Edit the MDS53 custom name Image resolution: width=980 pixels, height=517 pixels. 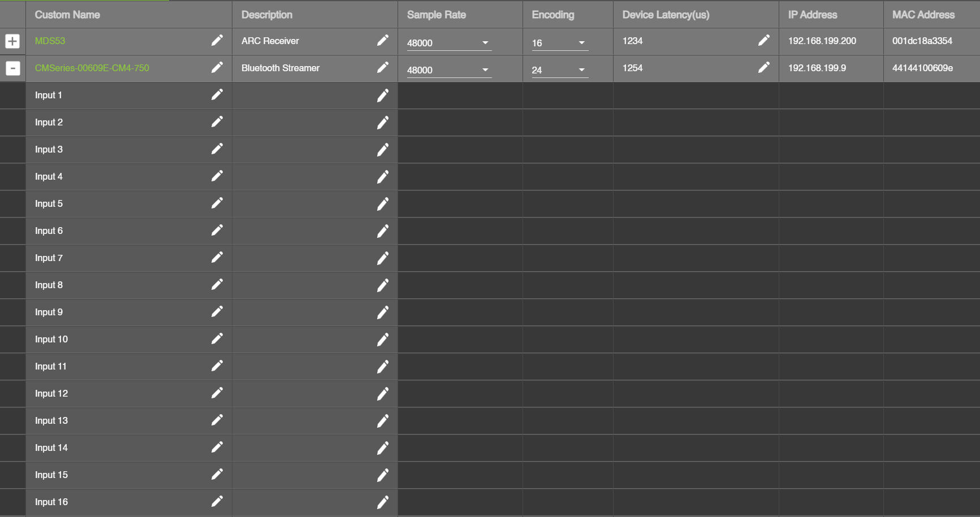(x=217, y=40)
